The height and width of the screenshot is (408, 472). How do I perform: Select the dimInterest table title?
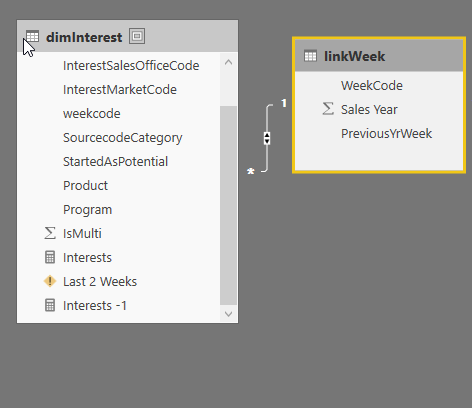(x=84, y=37)
